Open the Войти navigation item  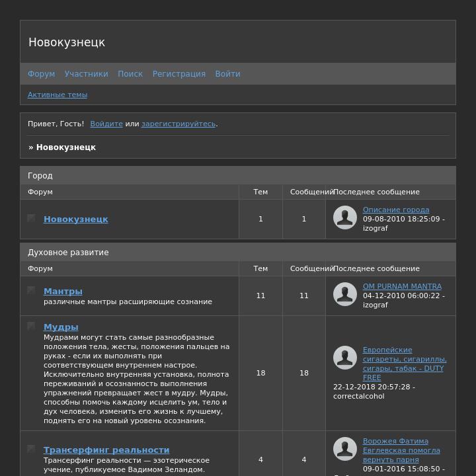click(x=227, y=74)
